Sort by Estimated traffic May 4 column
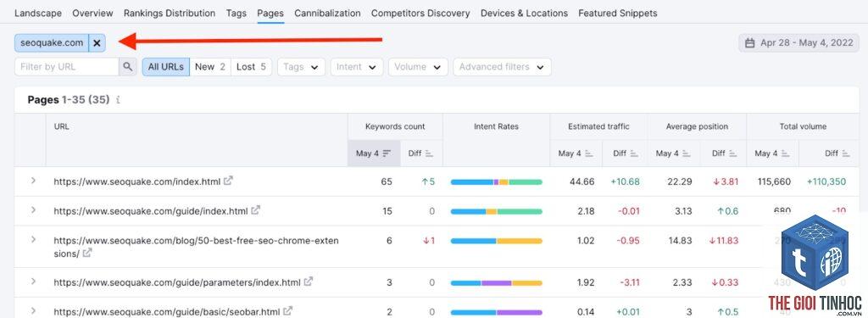The image size is (868, 318). (576, 153)
